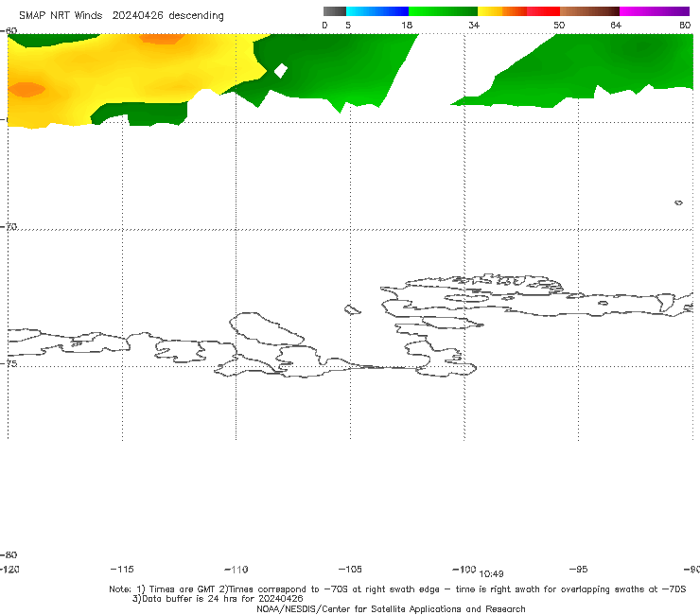Image resolution: width=700 pixels, height=615 pixels.
Task: Click colorbar label '50'
Action: [x=559, y=25]
